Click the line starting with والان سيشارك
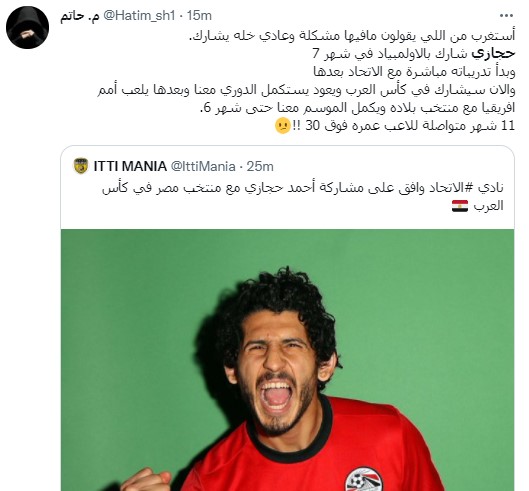The height and width of the screenshot is (491, 529). (306, 90)
